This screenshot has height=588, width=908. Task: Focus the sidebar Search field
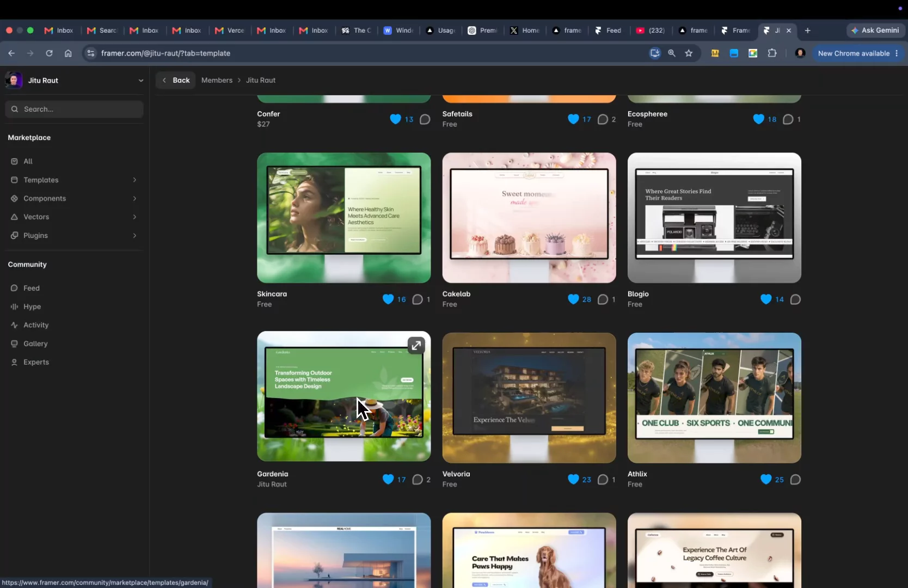point(75,109)
